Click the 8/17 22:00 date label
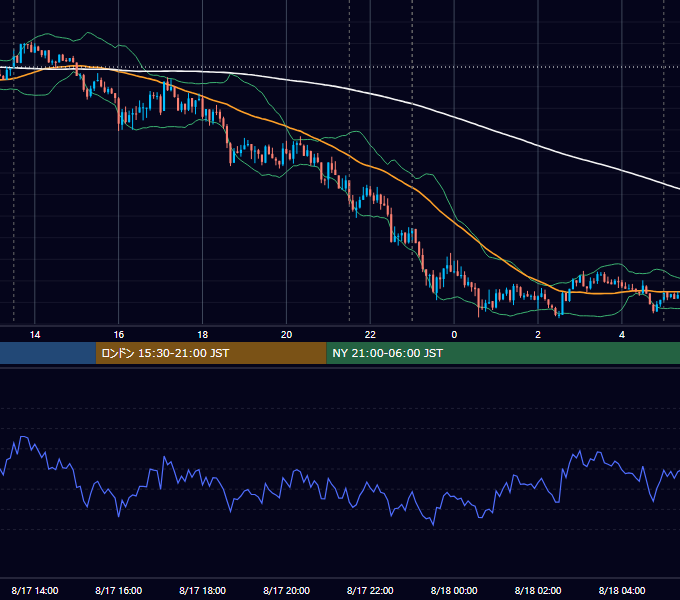Viewport: 680px width, 600px height. click(x=370, y=590)
